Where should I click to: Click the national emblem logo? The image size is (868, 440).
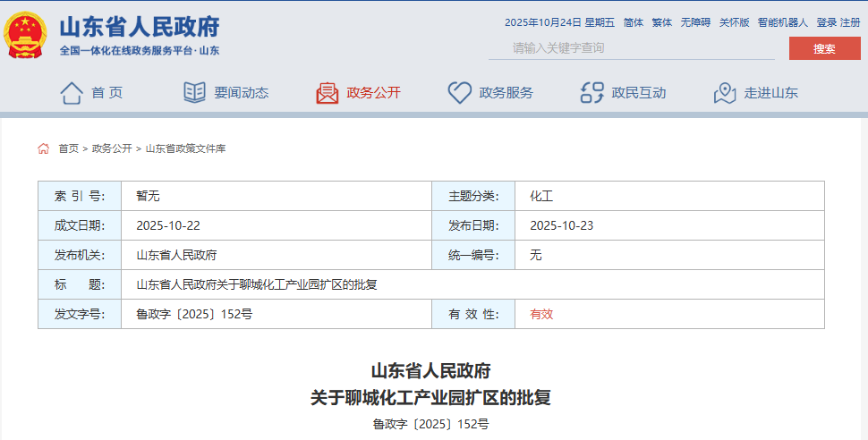click(x=26, y=36)
